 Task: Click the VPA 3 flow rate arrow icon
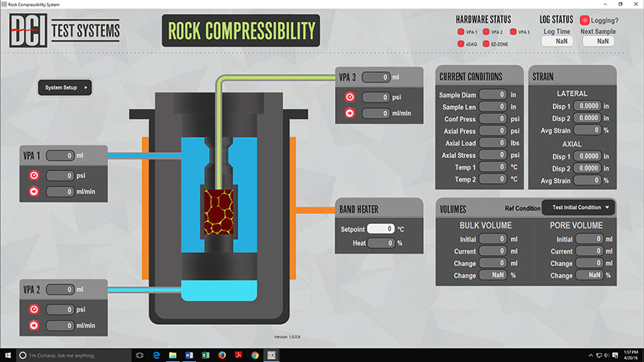point(349,113)
